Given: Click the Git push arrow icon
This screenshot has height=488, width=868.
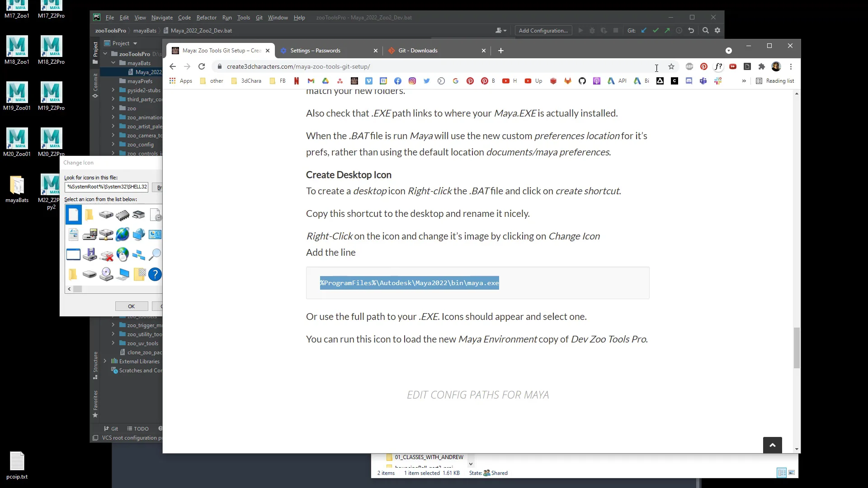Looking at the screenshot, I should [x=667, y=30].
